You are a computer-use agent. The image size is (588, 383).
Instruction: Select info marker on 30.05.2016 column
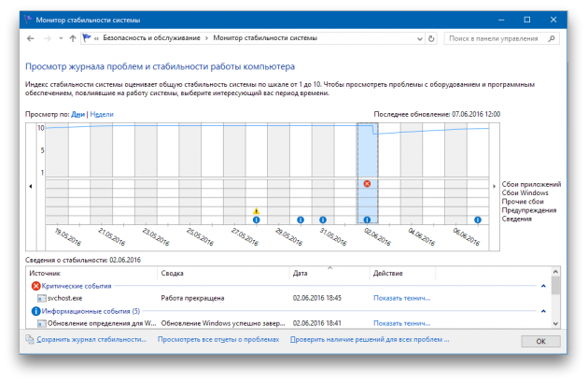301,220
